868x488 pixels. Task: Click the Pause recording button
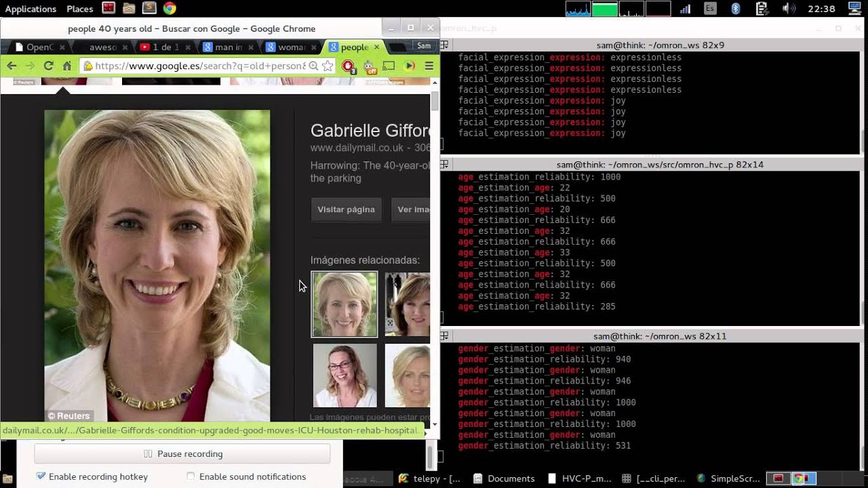click(182, 454)
